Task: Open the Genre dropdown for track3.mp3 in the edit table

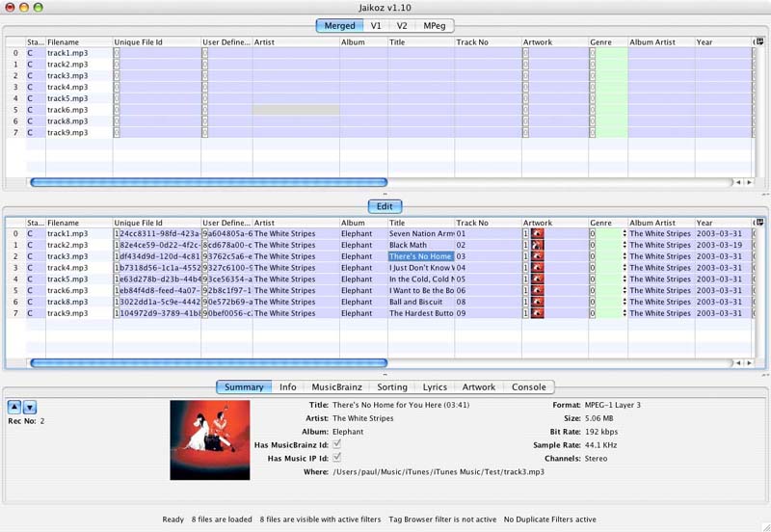Action: click(625, 256)
